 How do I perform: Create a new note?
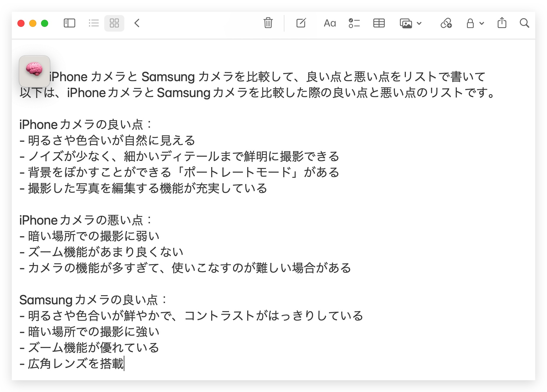point(301,23)
